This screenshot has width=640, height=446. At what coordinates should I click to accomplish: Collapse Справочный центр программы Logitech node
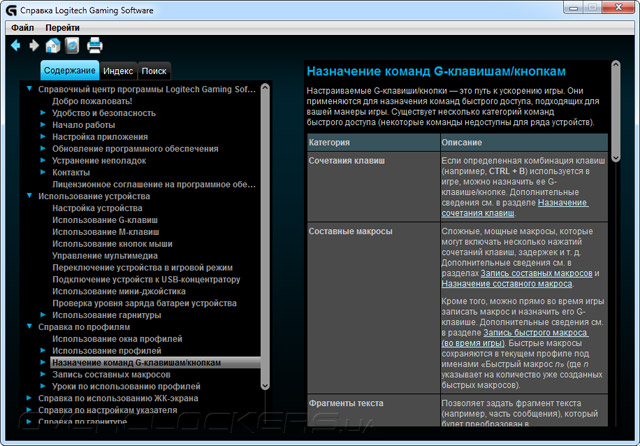29,89
